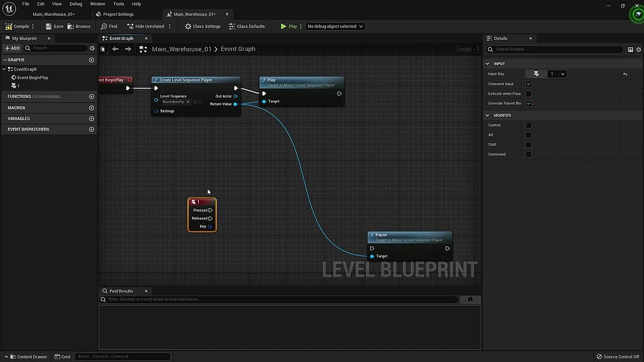Click the Event Graph breadcrumb

[x=238, y=49]
